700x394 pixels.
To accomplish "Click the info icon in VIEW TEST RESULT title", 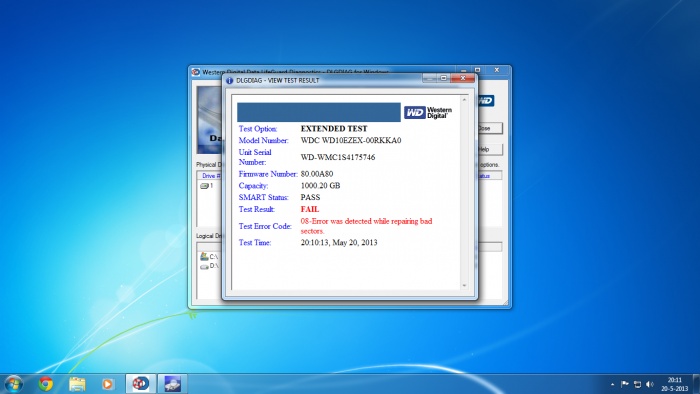I will 229,81.
